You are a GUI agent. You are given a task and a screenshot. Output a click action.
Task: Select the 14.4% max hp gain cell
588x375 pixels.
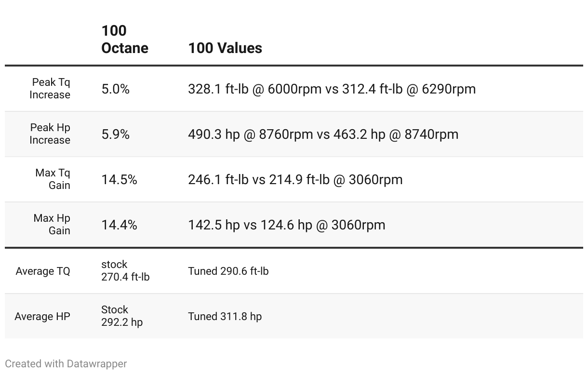[120, 225]
